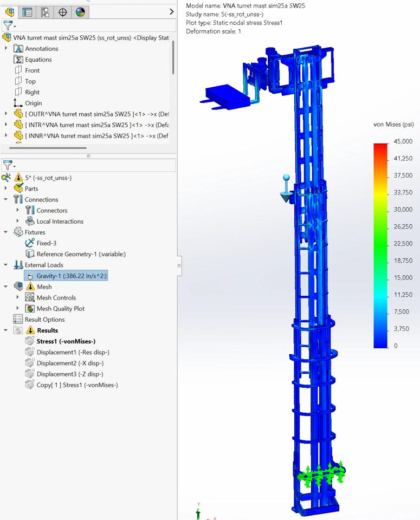Viewport: 420px width, 520px height.
Task: Click the Parts folder icon
Action: [x=18, y=188]
